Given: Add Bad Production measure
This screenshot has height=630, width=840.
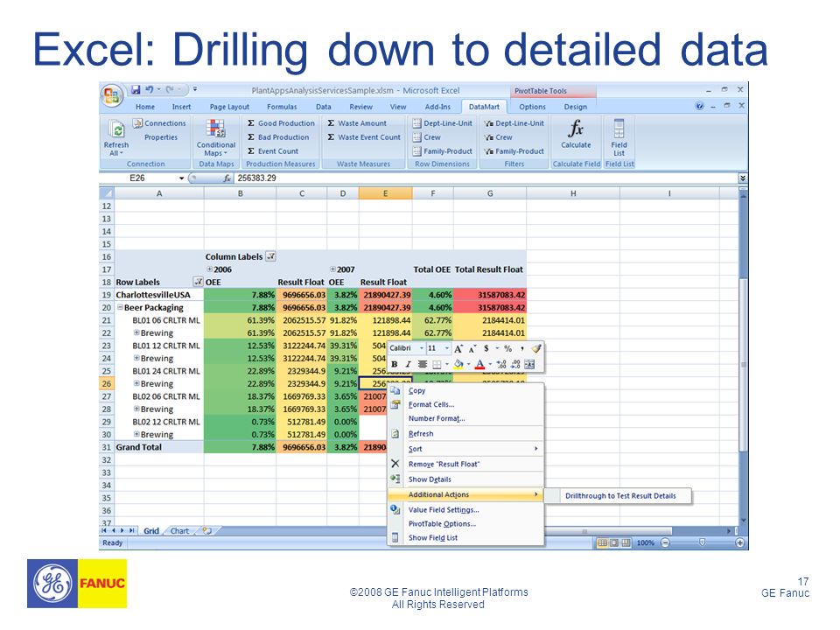Looking at the screenshot, I should coord(278,137).
